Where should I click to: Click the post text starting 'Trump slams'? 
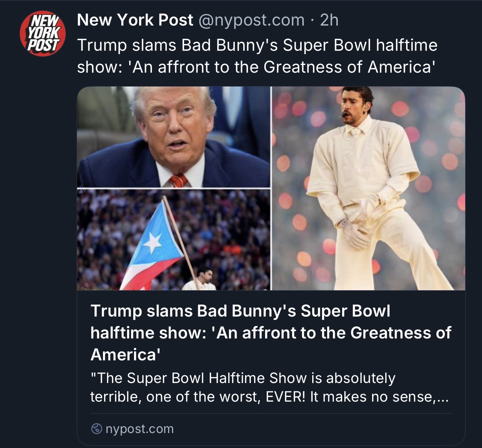pos(257,46)
